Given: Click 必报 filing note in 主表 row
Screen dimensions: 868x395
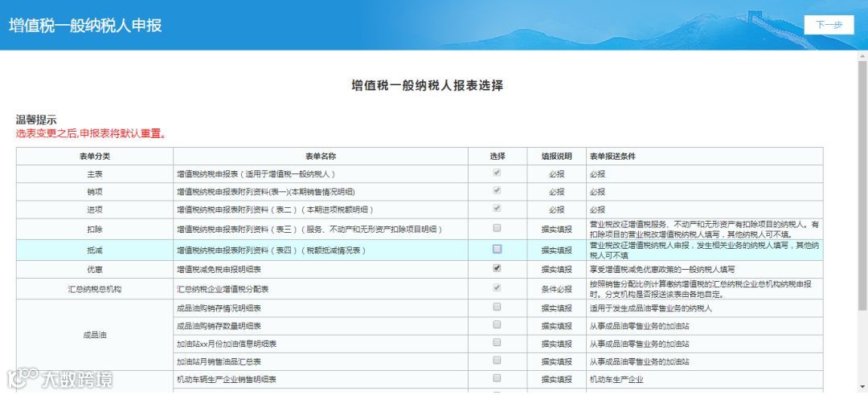Looking at the screenshot, I should pos(556,174).
